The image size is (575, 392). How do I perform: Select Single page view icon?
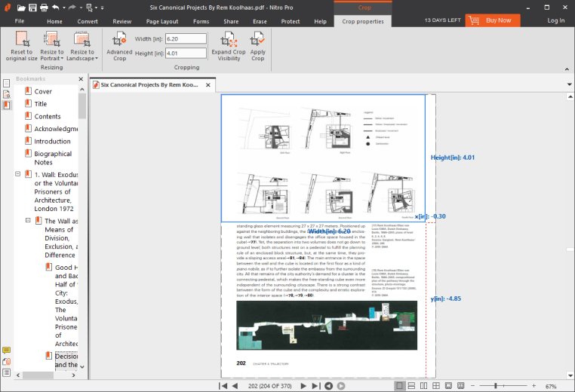(x=399, y=386)
